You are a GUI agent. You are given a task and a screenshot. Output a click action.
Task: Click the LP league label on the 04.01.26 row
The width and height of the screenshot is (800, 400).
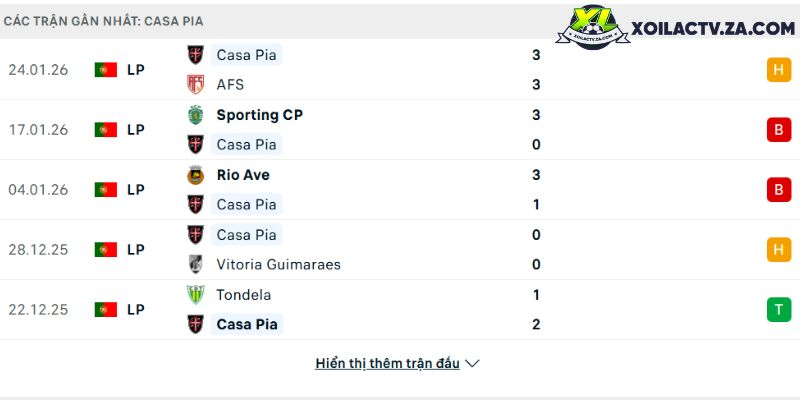point(136,190)
